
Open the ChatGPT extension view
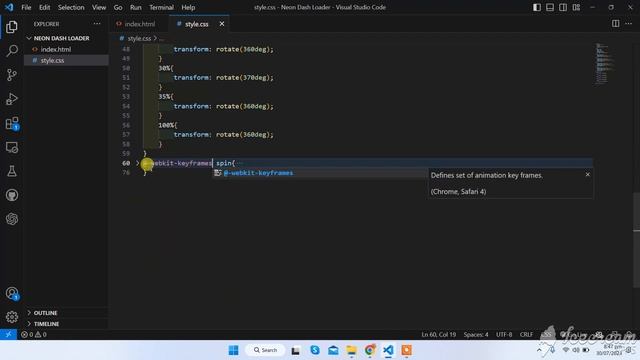tap(12, 219)
